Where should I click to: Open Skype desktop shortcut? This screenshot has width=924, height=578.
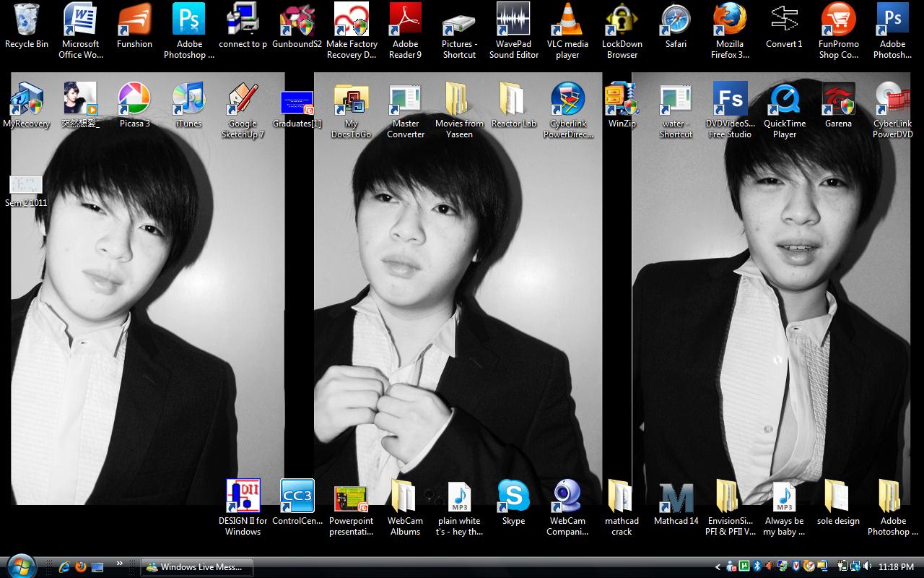point(513,504)
